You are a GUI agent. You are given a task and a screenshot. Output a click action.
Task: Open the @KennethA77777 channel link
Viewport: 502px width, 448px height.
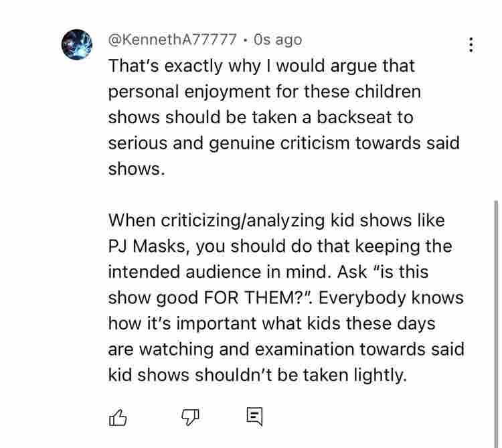pyautogui.click(x=173, y=40)
